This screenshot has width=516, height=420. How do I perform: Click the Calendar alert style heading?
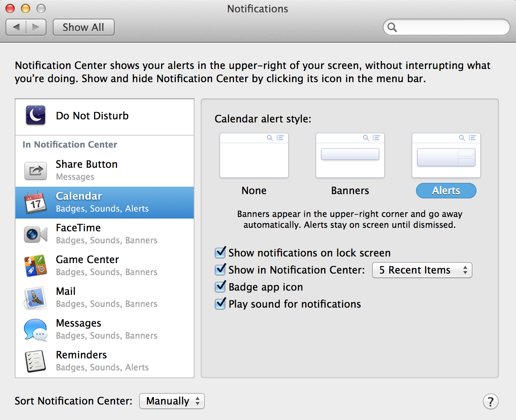[x=263, y=119]
